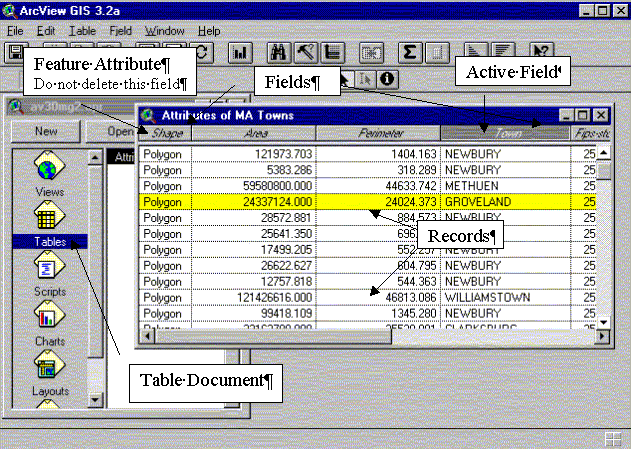Screen dimensions: 631x449
Task: Select the Perimeter field header
Action: coord(379,133)
